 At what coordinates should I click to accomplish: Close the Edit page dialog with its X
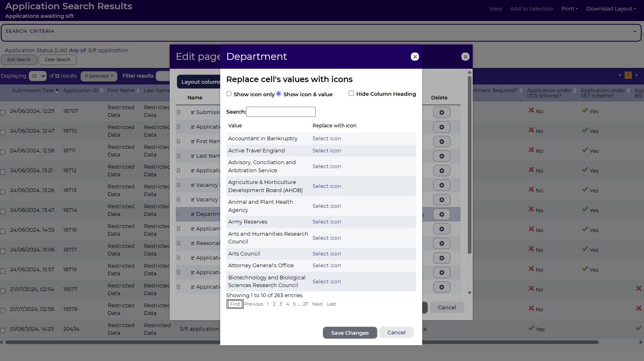(x=465, y=57)
